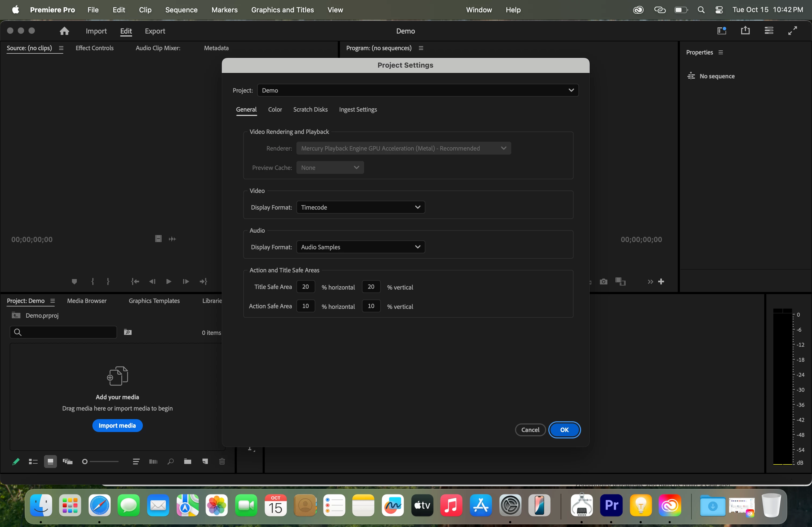Open the Sequence menu in menu bar
Viewport: 812px width, 527px height.
181,10
